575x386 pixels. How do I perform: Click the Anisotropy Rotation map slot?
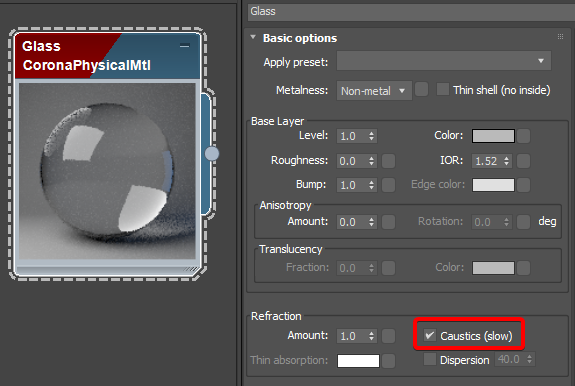click(524, 222)
